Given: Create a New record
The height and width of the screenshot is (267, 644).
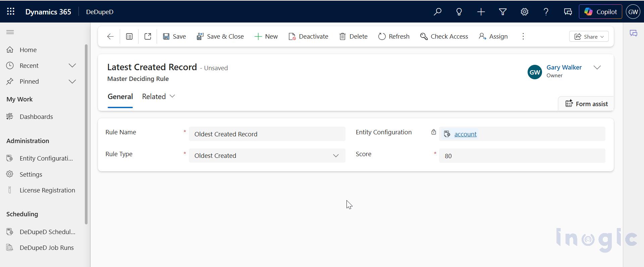Looking at the screenshot, I should tap(266, 36).
